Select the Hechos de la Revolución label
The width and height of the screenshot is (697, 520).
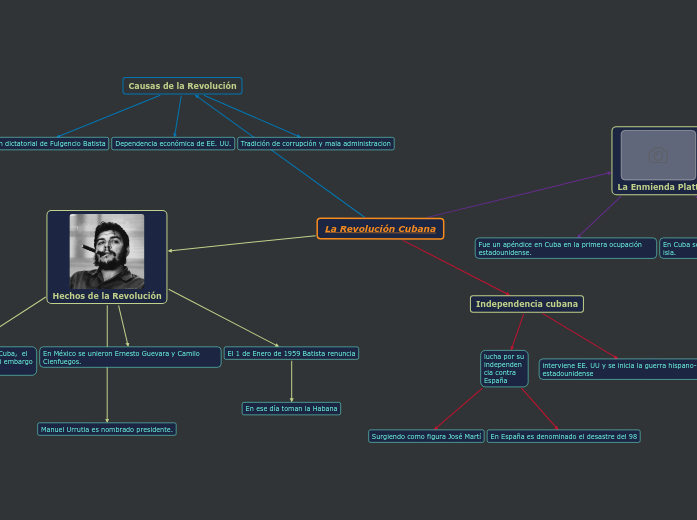(107, 296)
